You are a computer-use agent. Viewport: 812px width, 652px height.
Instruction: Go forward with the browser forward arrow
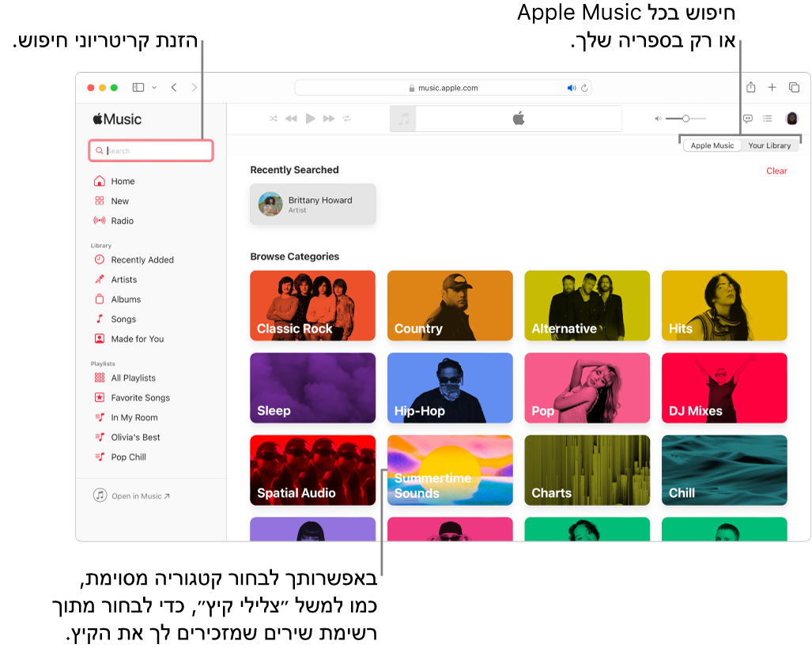pos(195,88)
